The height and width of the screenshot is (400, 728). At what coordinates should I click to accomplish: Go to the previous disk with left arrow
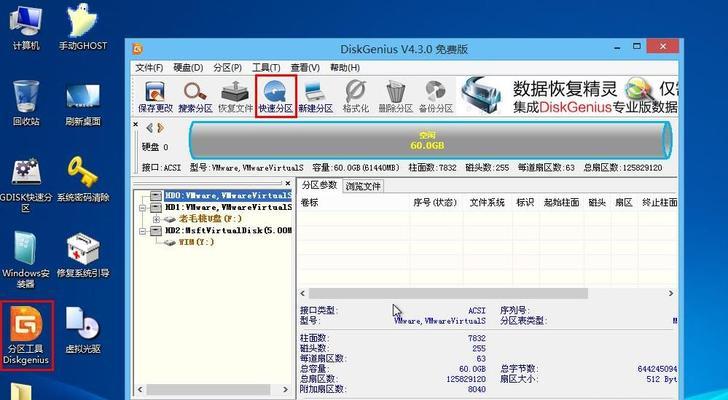[x=150, y=128]
